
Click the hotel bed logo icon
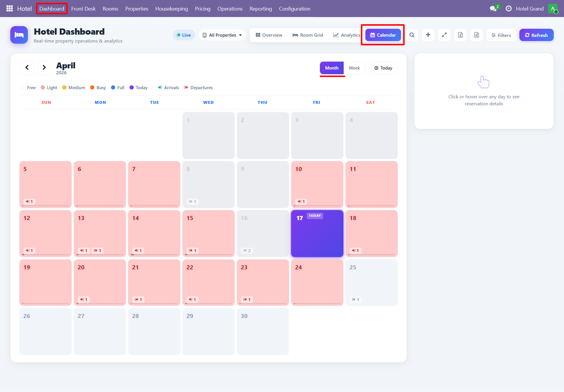19,35
